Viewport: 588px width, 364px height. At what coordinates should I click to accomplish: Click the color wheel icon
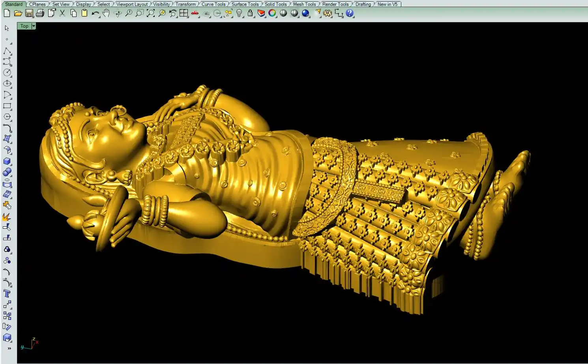pos(272,13)
